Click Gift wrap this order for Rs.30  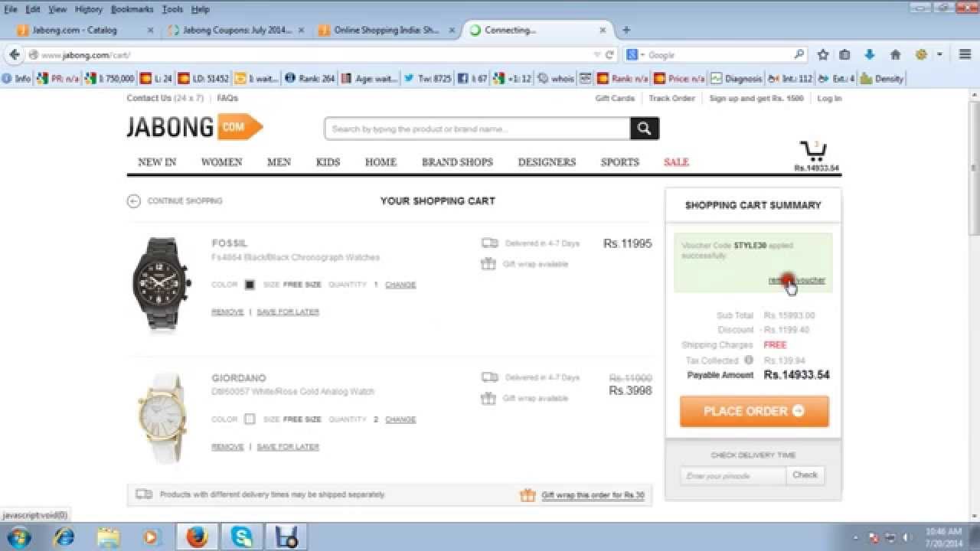593,495
